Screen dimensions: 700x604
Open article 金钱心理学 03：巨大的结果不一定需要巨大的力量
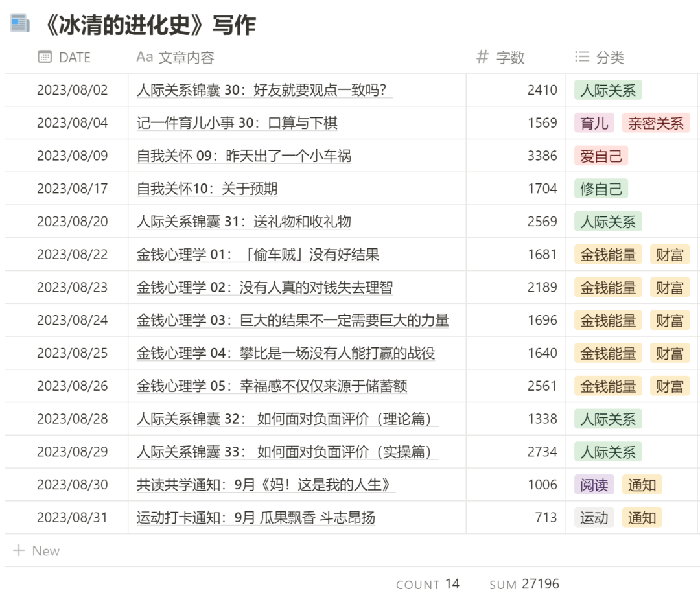pyautogui.click(x=292, y=320)
